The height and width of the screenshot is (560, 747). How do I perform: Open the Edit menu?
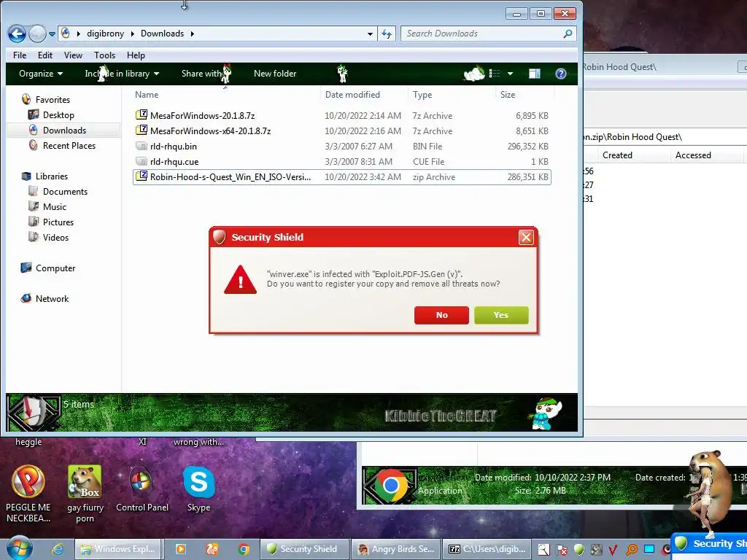[45, 55]
